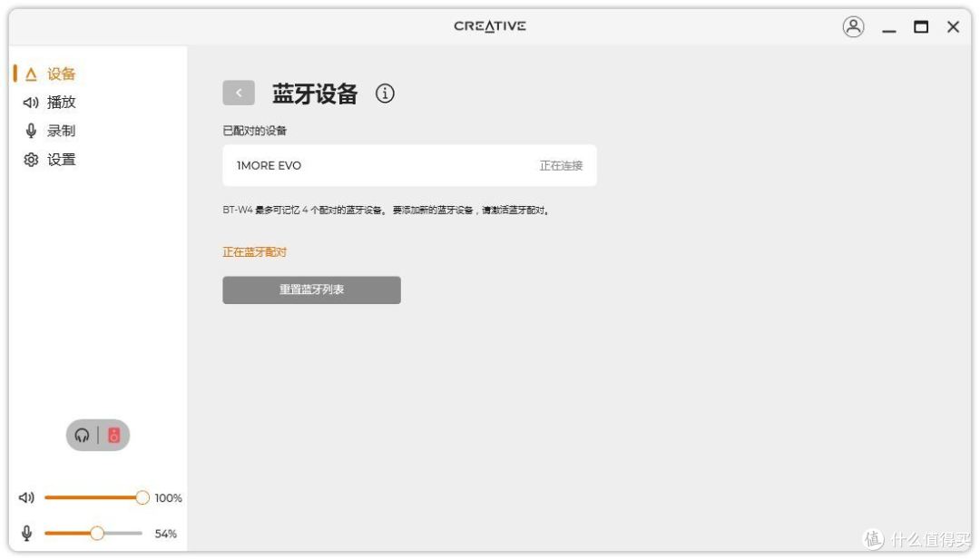The width and height of the screenshot is (980, 560).
Task: Switch output to speakers
Action: [113, 435]
